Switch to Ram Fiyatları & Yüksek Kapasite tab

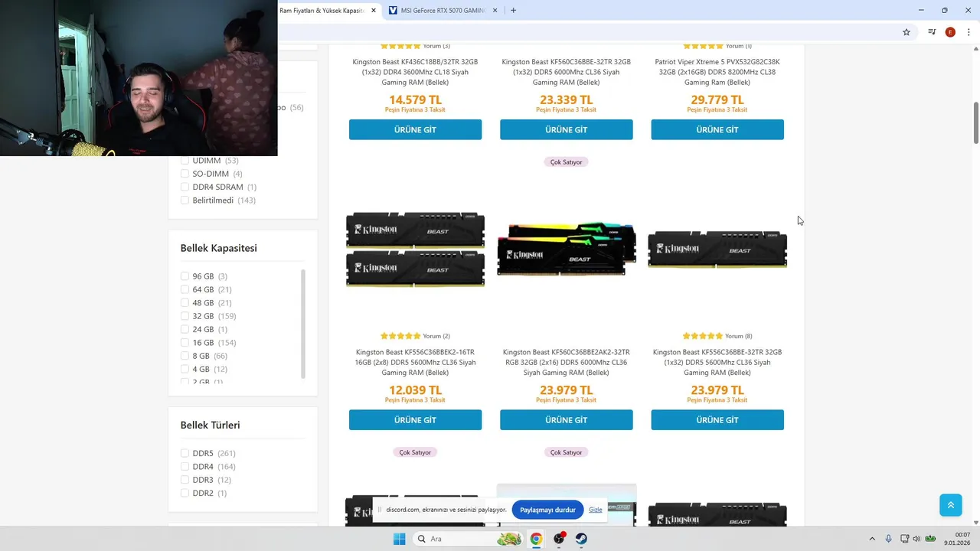(322, 11)
